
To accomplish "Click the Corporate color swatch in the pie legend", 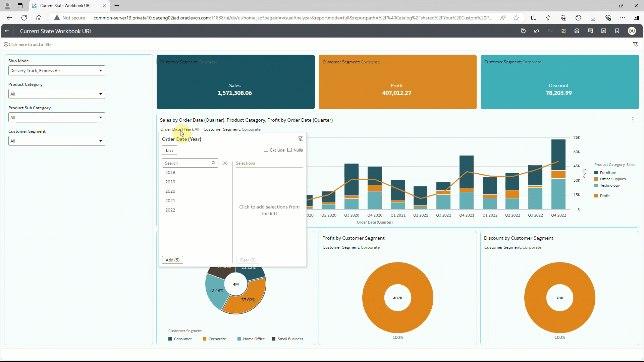I will click(205, 339).
